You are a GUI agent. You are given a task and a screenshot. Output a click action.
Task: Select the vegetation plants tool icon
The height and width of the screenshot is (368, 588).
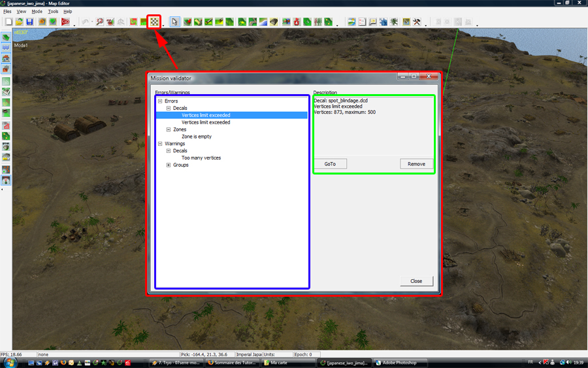click(318, 22)
